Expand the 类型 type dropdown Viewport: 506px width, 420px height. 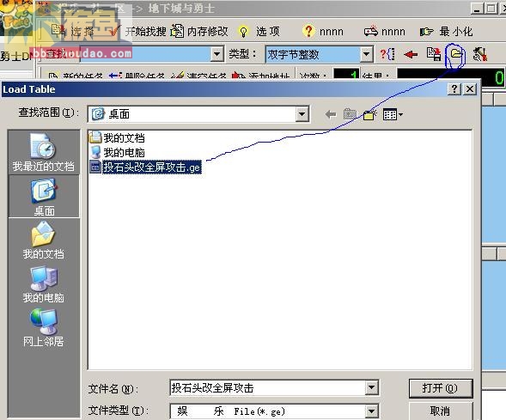[x=366, y=54]
